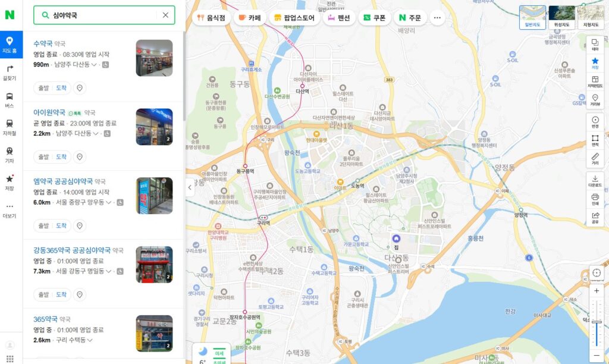The height and width of the screenshot is (364, 609).
Task: Open the more categories ellipsis menu
Action: (x=438, y=18)
